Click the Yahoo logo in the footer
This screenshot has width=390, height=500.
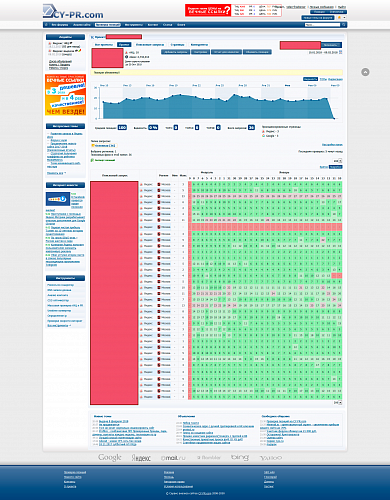(271, 458)
